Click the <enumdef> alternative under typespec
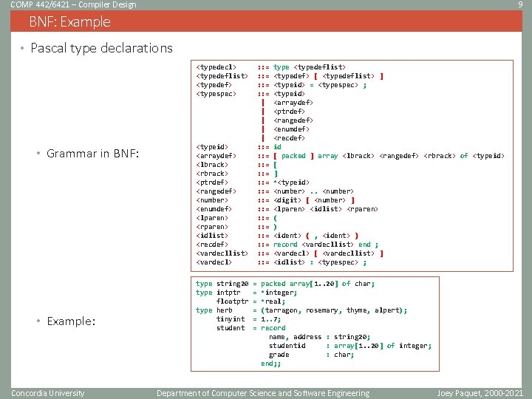This screenshot has width=532, height=399. [291, 129]
